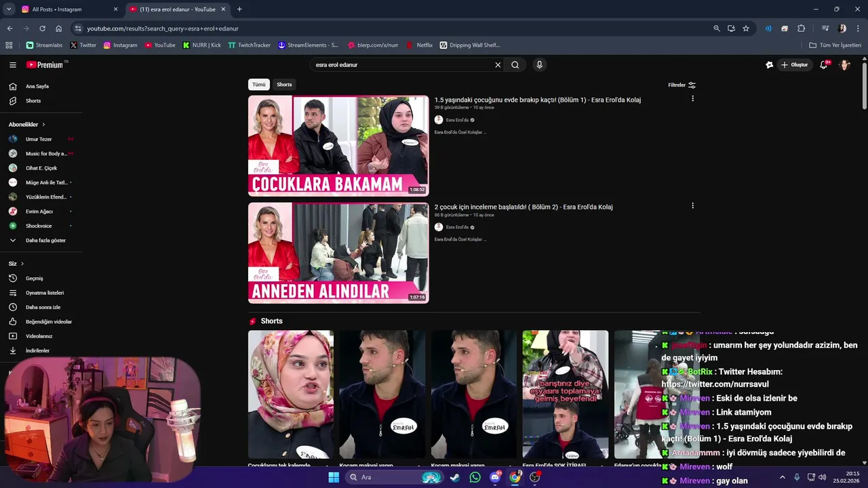Open Netflix bookmark
The width and height of the screenshot is (868, 488).
coord(420,45)
